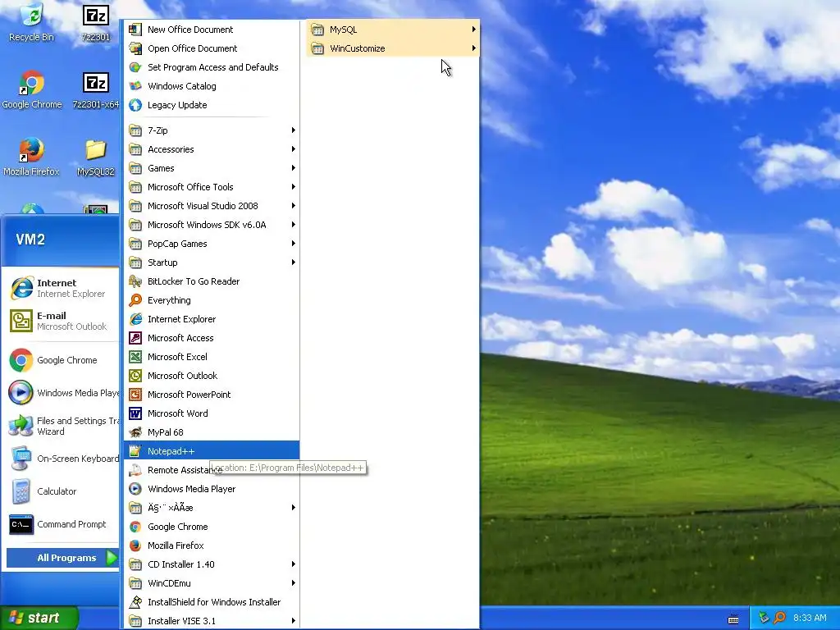Click Command Prompt icon in Start menu

pyautogui.click(x=21, y=524)
